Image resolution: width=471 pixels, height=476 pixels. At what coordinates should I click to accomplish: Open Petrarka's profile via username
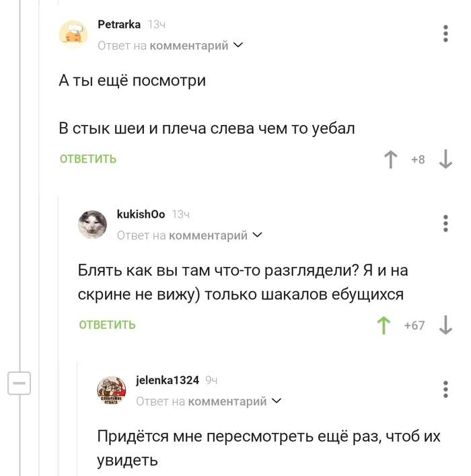119,24
